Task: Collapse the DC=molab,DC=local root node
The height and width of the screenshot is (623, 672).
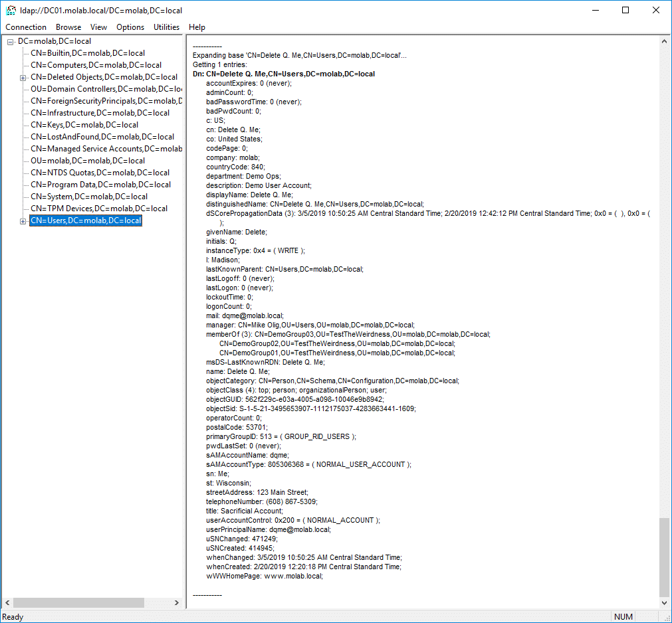Action: [x=10, y=42]
